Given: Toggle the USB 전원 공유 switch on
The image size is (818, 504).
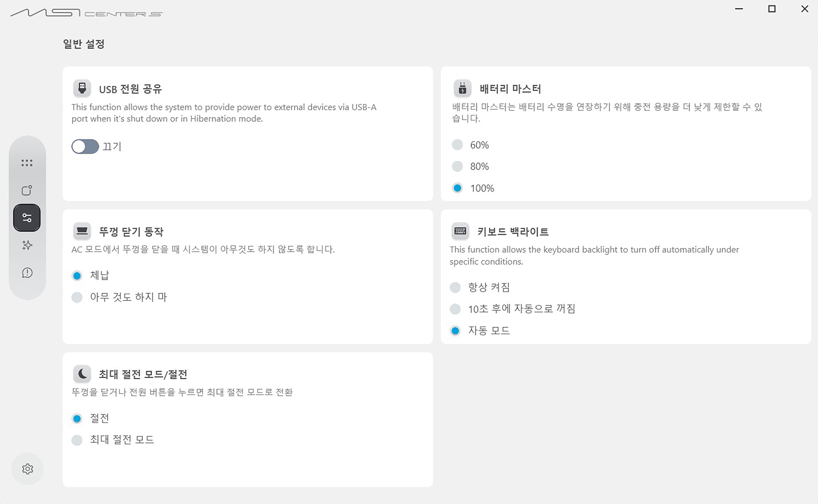Looking at the screenshot, I should click(85, 146).
